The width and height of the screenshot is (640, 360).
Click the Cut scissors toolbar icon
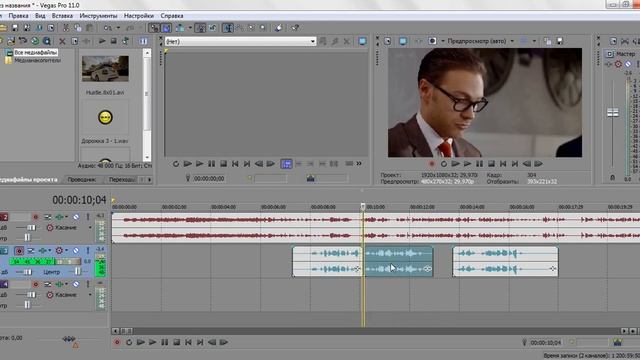click(66, 28)
